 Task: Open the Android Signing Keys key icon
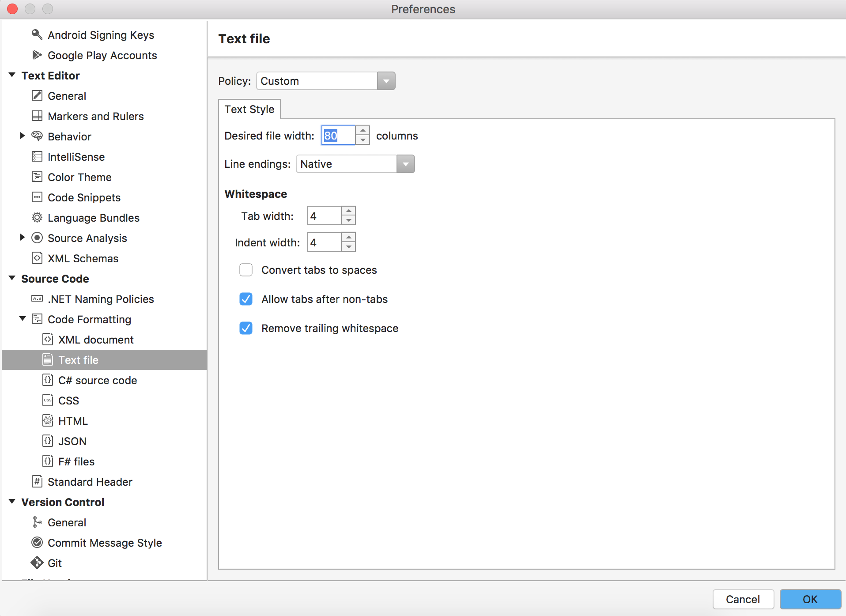pyautogui.click(x=37, y=34)
